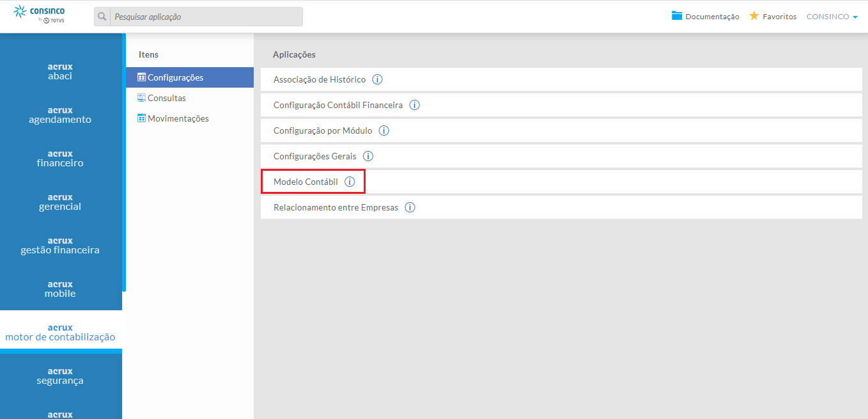Select the acrux segurança module

(60, 376)
